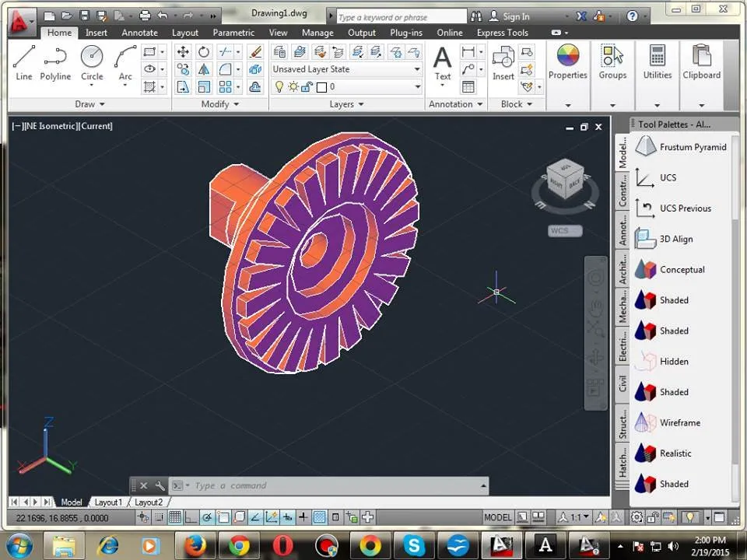Click the MODEL space button in status bar
The height and width of the screenshot is (560, 747).
tap(498, 517)
